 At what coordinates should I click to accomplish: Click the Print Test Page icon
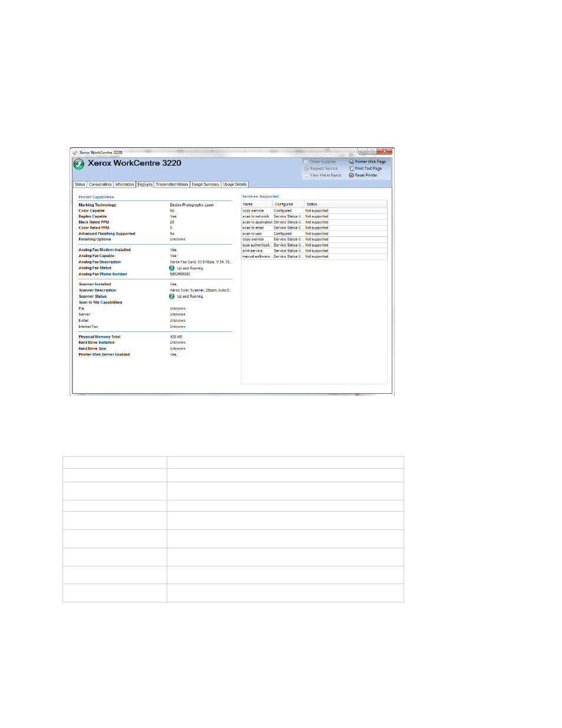[351, 169]
